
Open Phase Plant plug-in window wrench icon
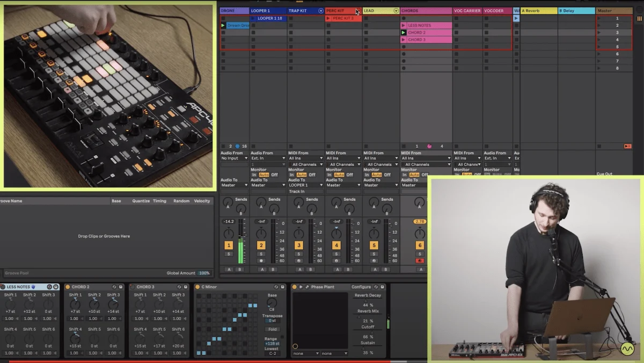(307, 287)
